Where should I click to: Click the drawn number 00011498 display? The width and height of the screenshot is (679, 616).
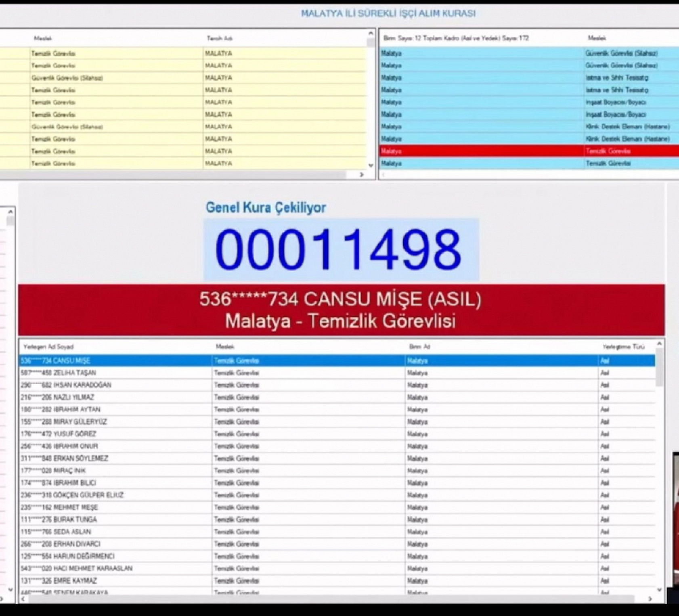tap(340, 249)
